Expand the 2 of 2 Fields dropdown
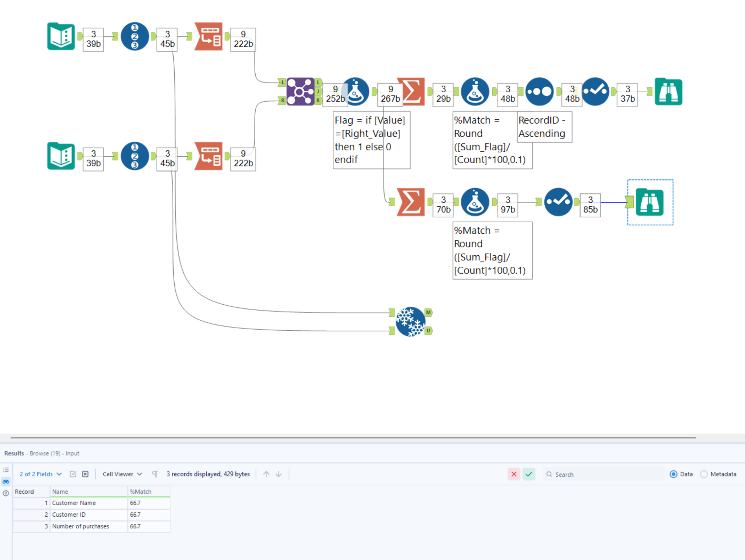Image resolution: width=745 pixels, height=560 pixels. pyautogui.click(x=40, y=474)
